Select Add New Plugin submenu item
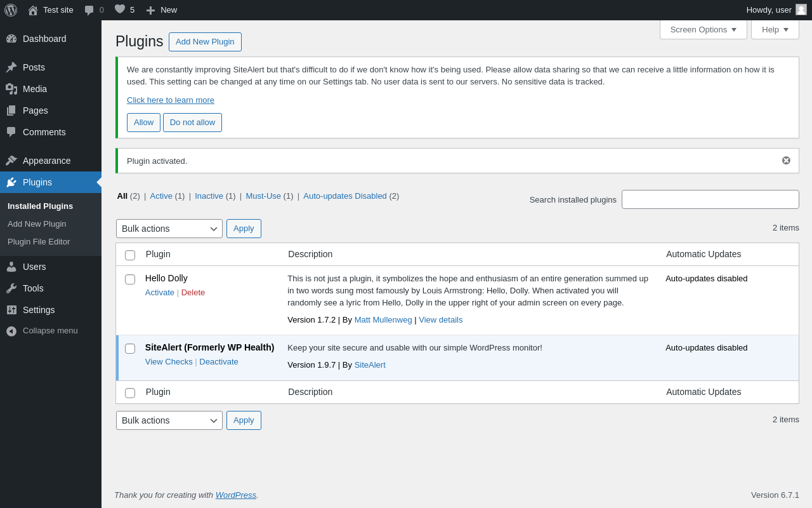Screen dimensions: 812x508 point(37,224)
